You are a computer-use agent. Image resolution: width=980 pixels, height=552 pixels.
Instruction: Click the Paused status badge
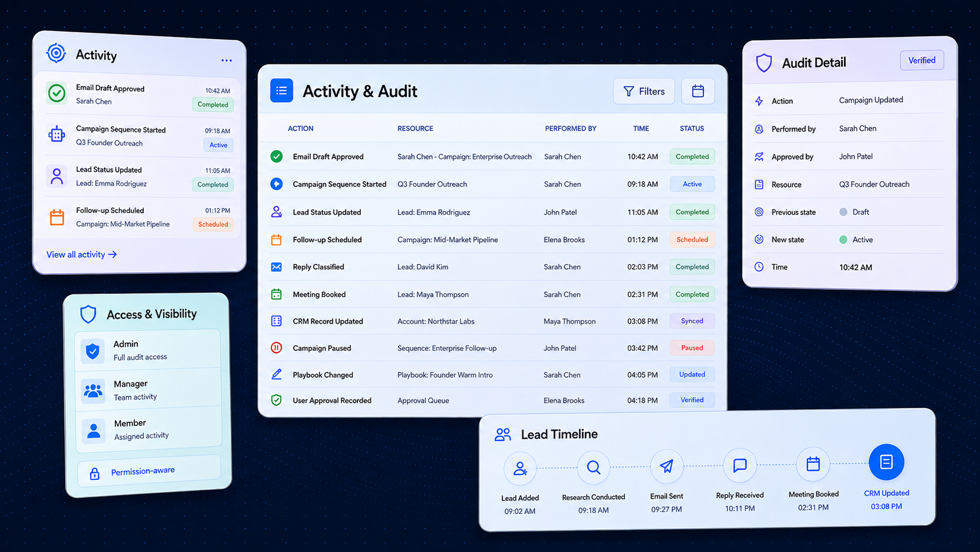692,348
